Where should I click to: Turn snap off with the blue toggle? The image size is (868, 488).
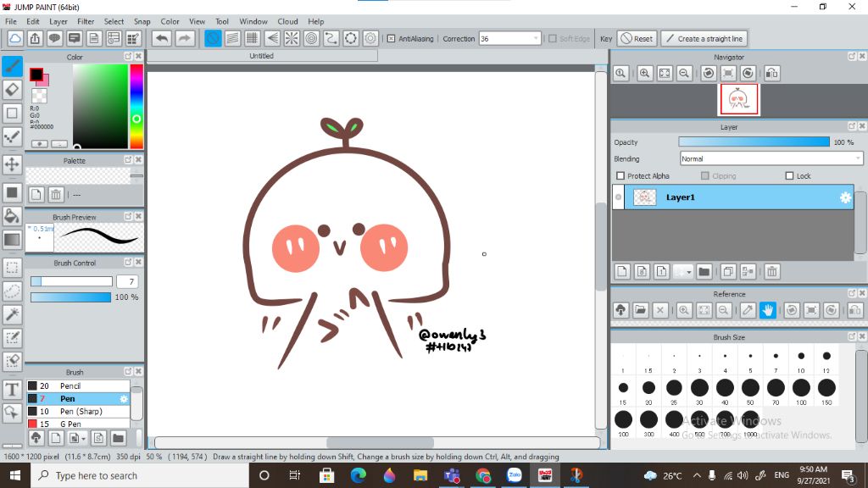[213, 39]
